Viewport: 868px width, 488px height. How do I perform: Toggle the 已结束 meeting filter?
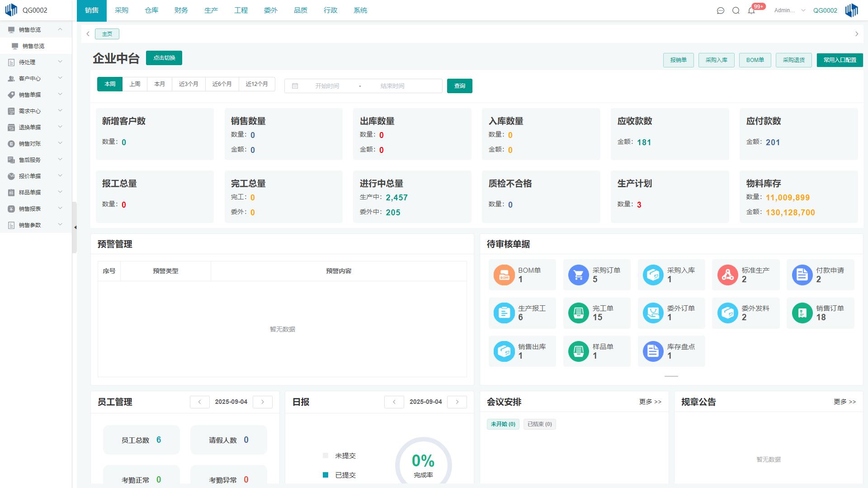[539, 424]
